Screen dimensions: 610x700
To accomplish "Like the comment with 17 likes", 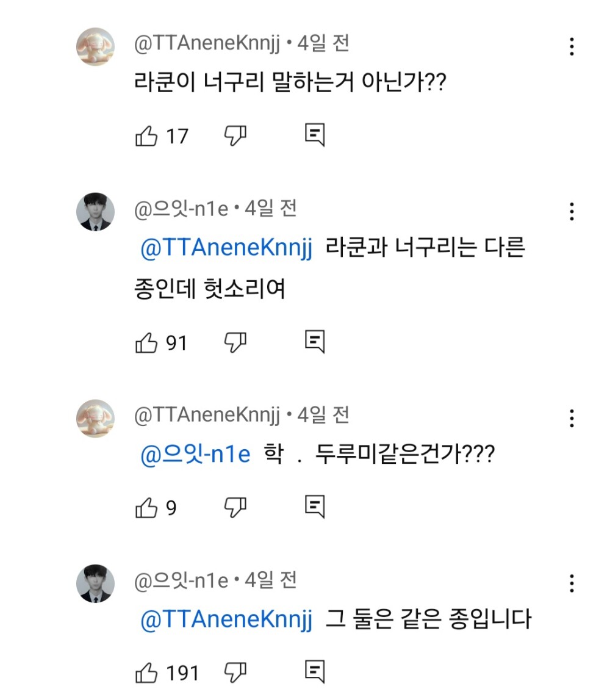I will [146, 135].
